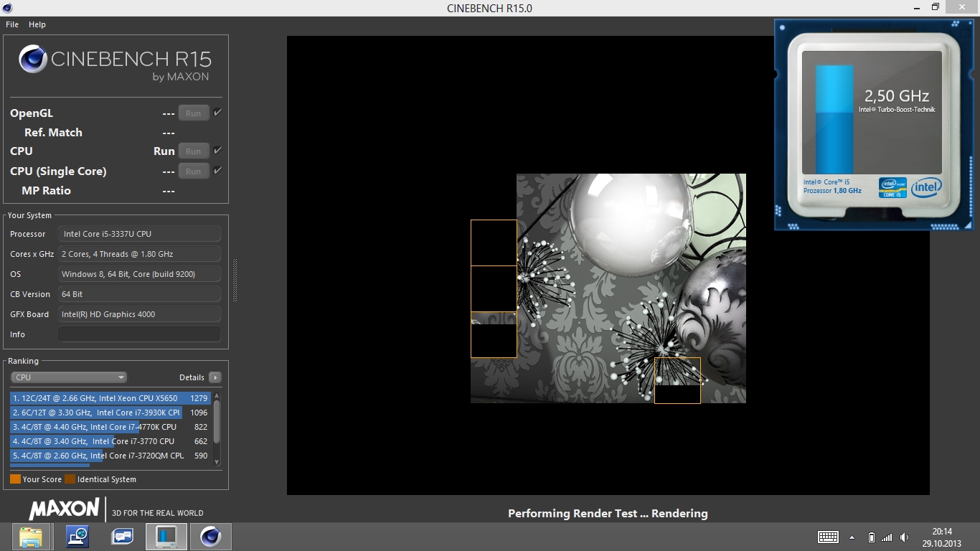Viewport: 980px width, 551px height.
Task: Open the Ranking CPU dropdown
Action: click(x=69, y=377)
